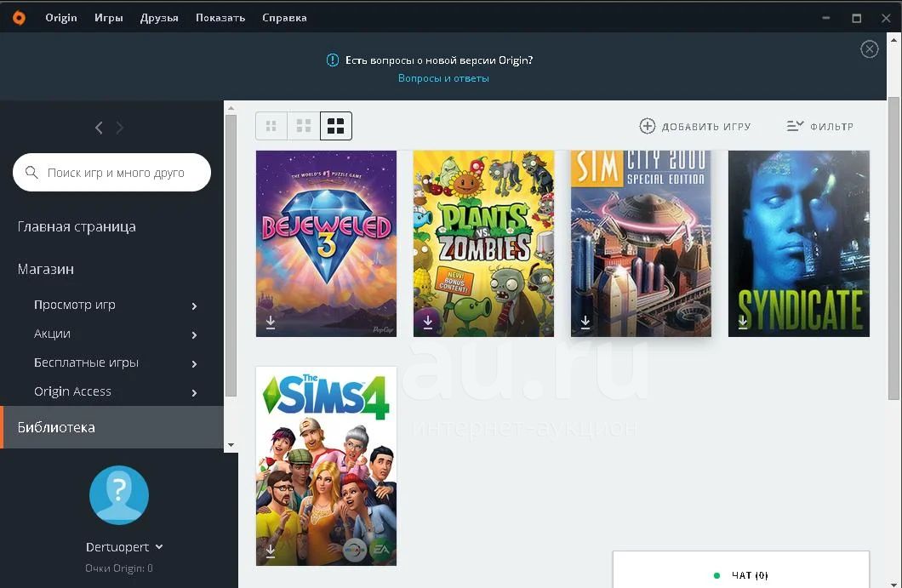Click download icon on Bejeweled 3
This screenshot has width=902, height=588.
271,323
